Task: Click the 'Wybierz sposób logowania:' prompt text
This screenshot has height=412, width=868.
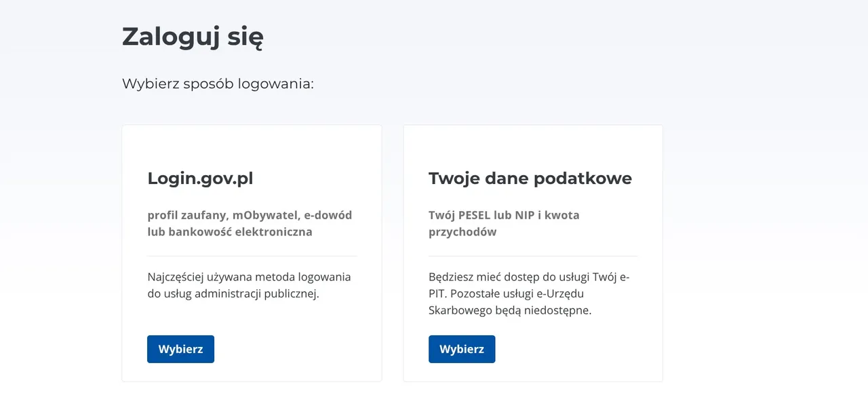Action: [218, 84]
